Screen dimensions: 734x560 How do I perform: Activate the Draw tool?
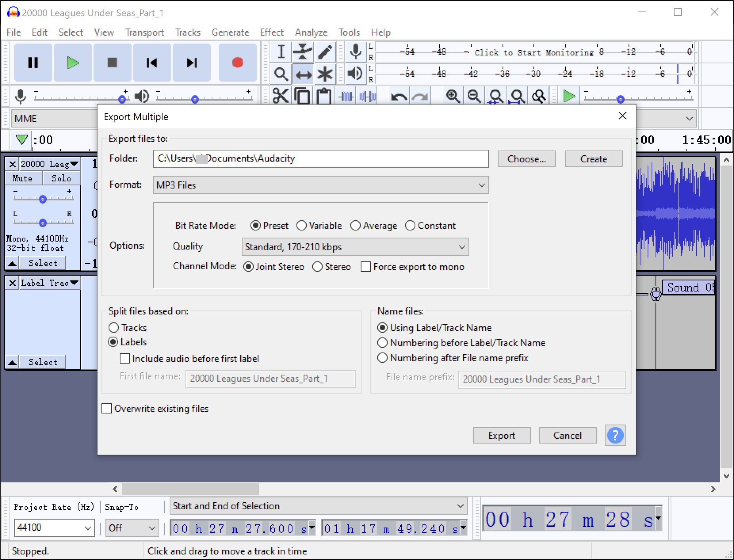(325, 52)
